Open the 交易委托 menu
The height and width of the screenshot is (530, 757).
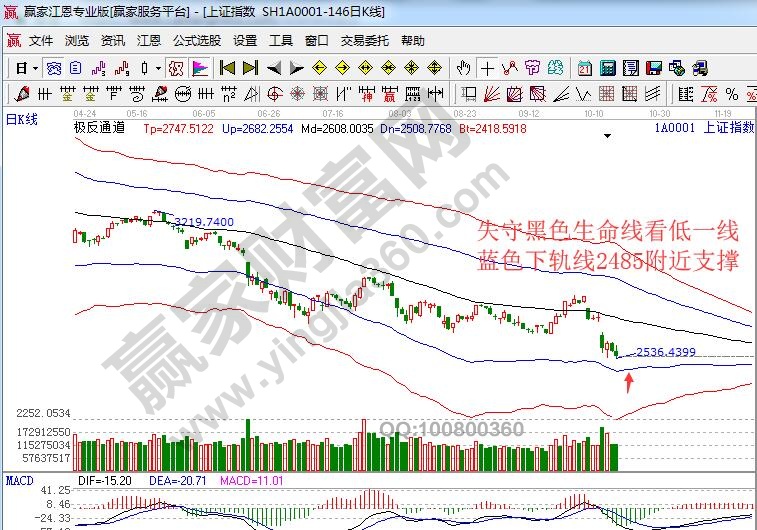point(365,41)
